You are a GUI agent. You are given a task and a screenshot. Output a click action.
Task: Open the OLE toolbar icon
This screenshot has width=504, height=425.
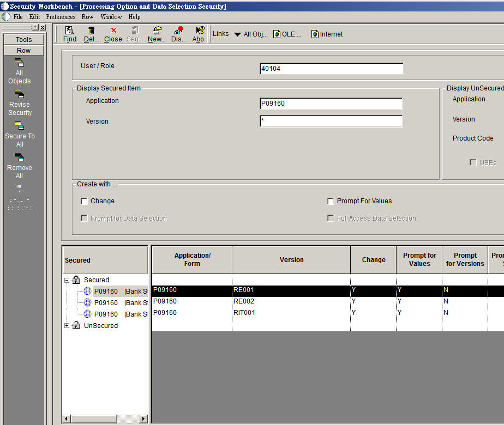[287, 34]
